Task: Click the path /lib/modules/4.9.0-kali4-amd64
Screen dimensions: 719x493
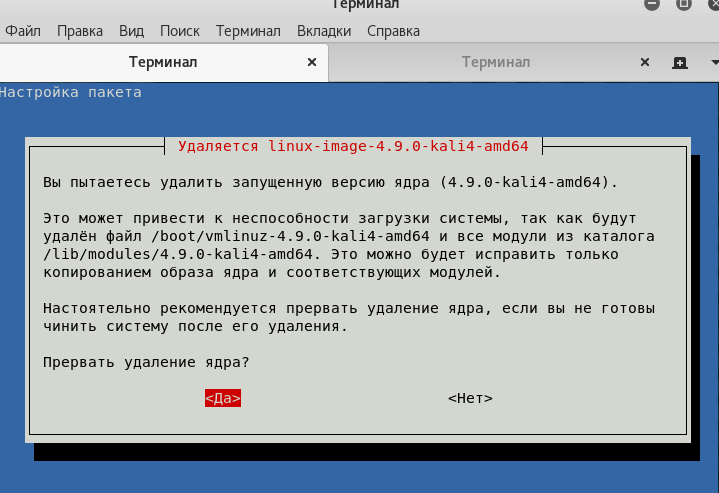Action: [178, 254]
